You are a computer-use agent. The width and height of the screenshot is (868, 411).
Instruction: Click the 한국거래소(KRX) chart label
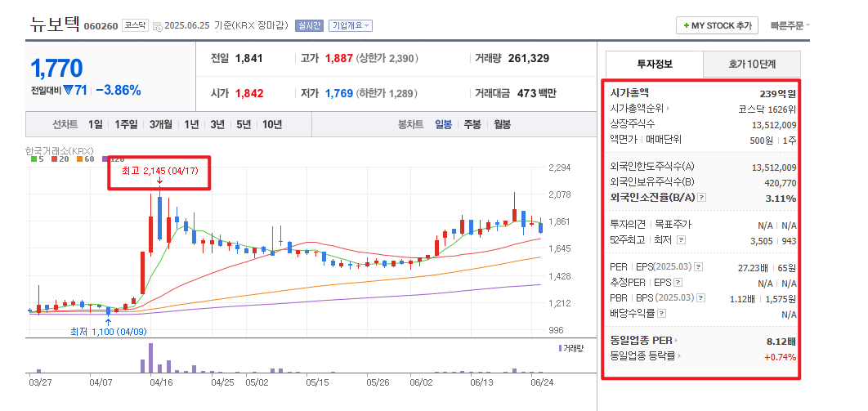pyautogui.click(x=59, y=150)
